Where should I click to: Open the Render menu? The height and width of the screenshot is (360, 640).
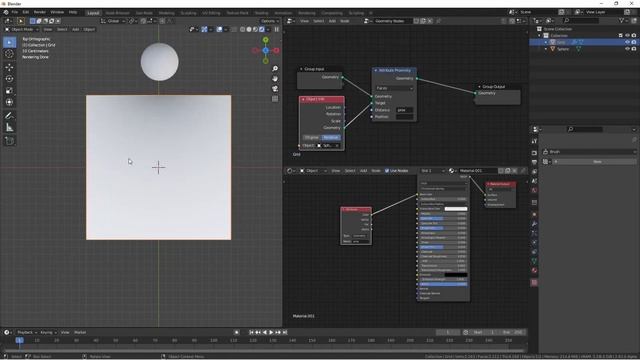click(x=40, y=12)
